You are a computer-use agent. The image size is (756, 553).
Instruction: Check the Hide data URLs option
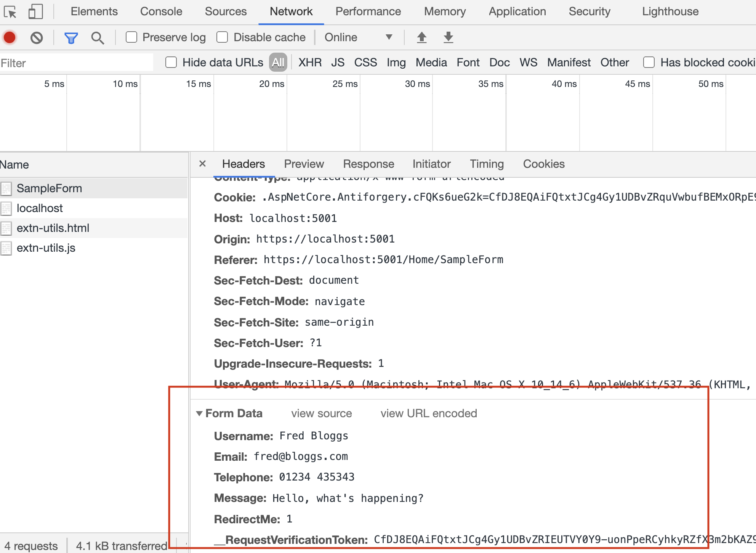[171, 62]
